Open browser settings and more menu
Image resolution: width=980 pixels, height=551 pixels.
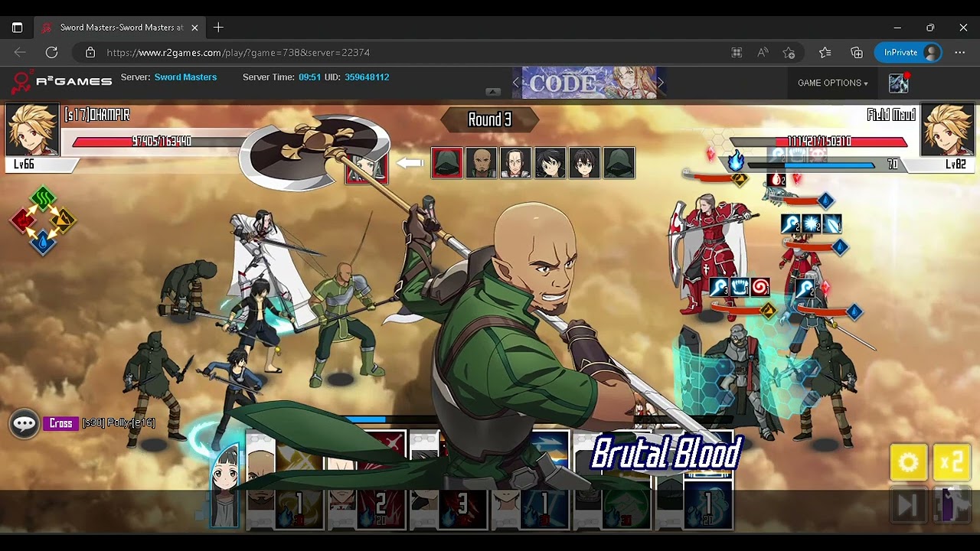coord(959,53)
